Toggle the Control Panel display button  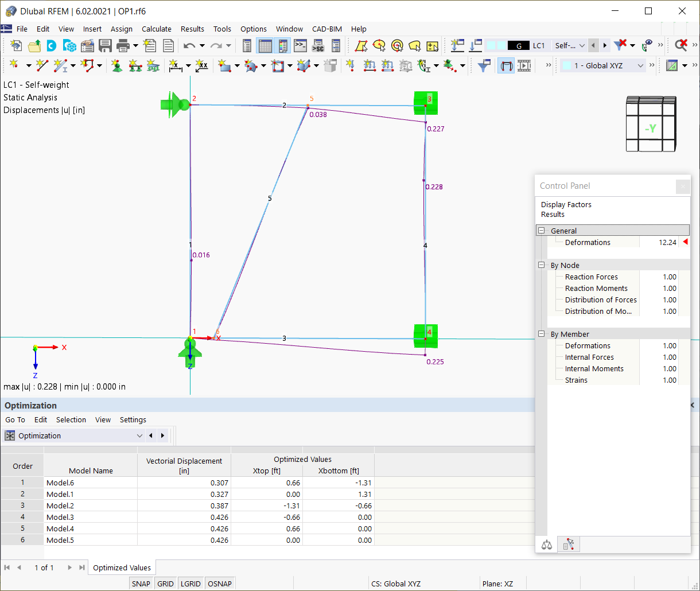[282, 46]
